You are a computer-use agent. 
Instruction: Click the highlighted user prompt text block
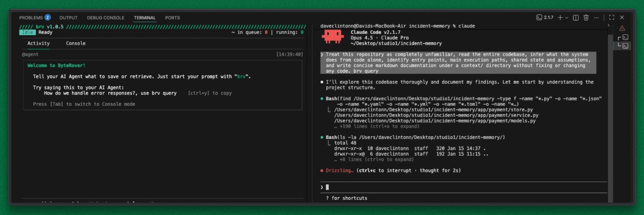459,63
